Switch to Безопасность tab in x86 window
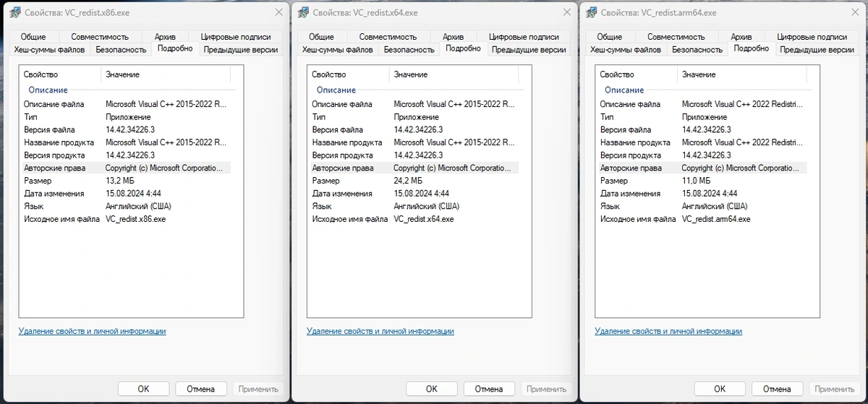 pos(121,49)
